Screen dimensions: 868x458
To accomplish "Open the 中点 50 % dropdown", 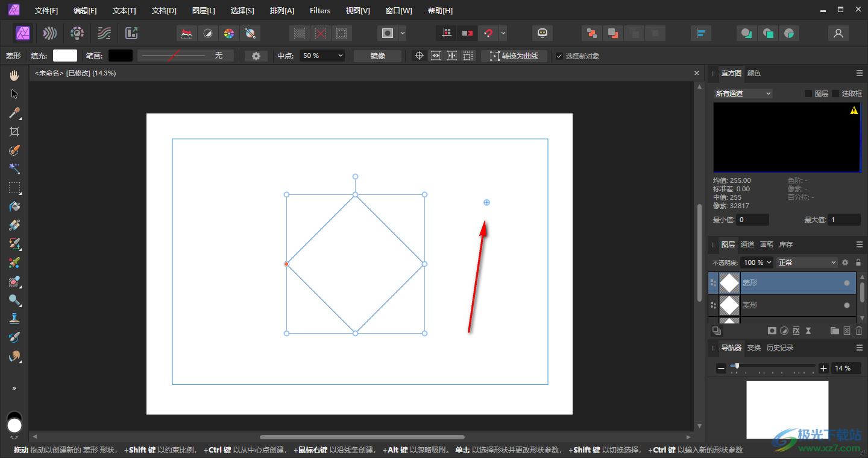I will (322, 56).
